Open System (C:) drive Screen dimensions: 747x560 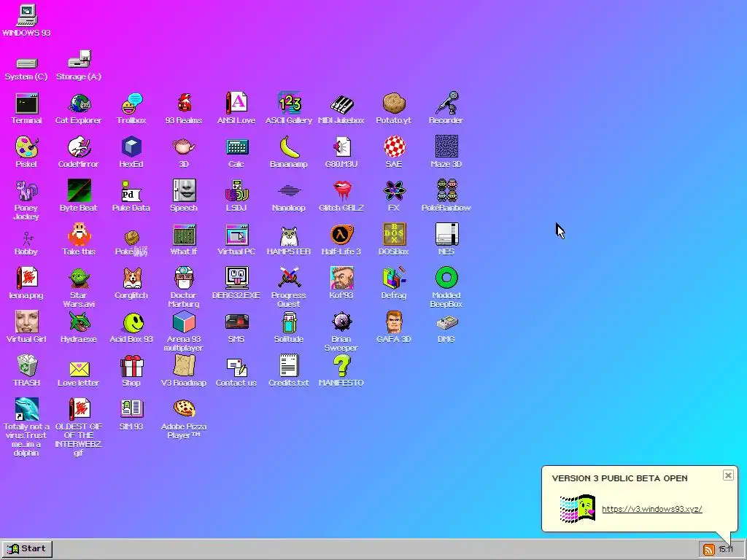pos(27,63)
